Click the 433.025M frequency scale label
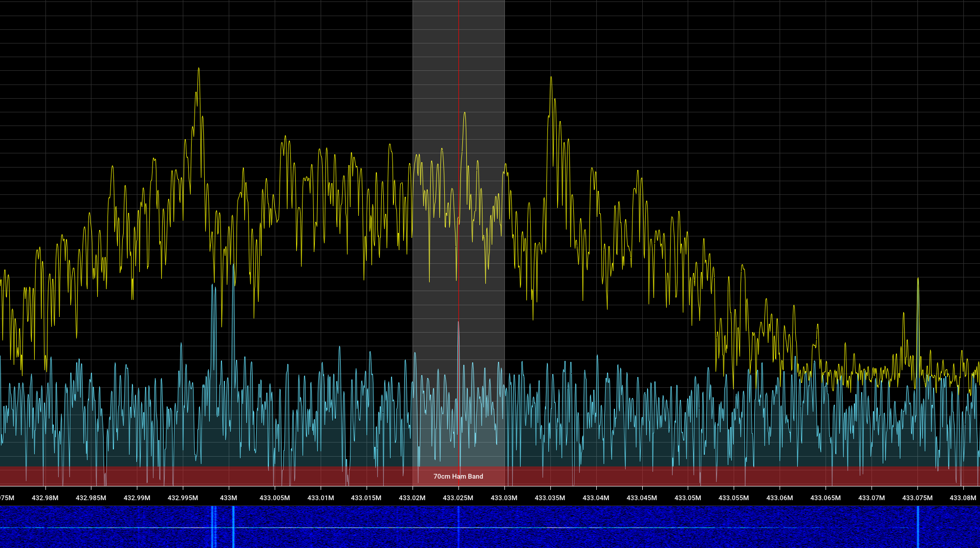This screenshot has height=548, width=980. 458,498
